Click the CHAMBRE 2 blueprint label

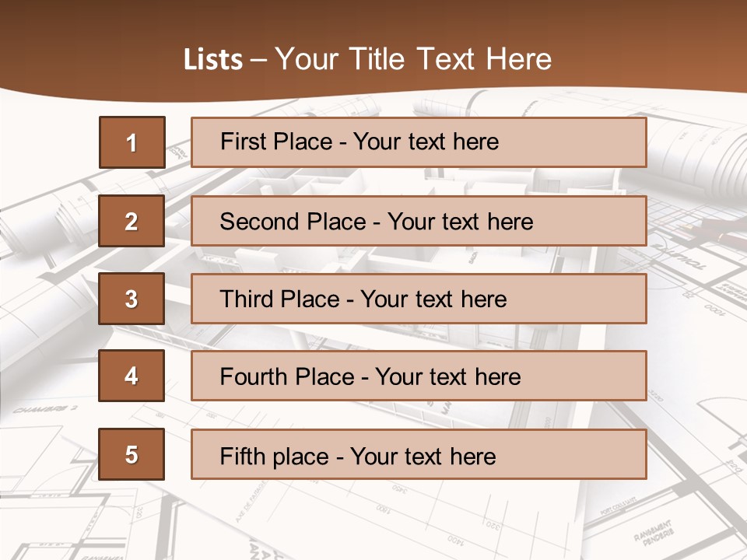(x=45, y=409)
